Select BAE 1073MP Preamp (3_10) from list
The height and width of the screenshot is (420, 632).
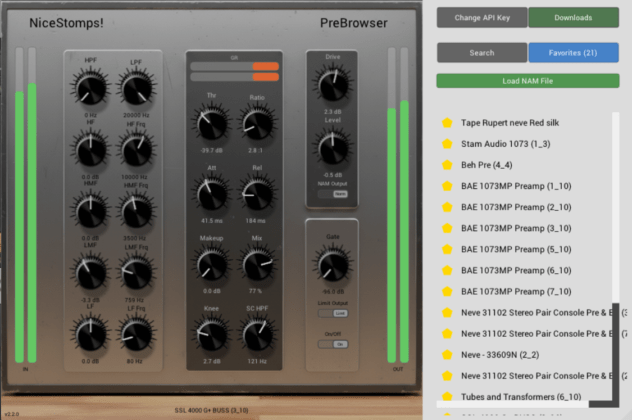coord(516,228)
